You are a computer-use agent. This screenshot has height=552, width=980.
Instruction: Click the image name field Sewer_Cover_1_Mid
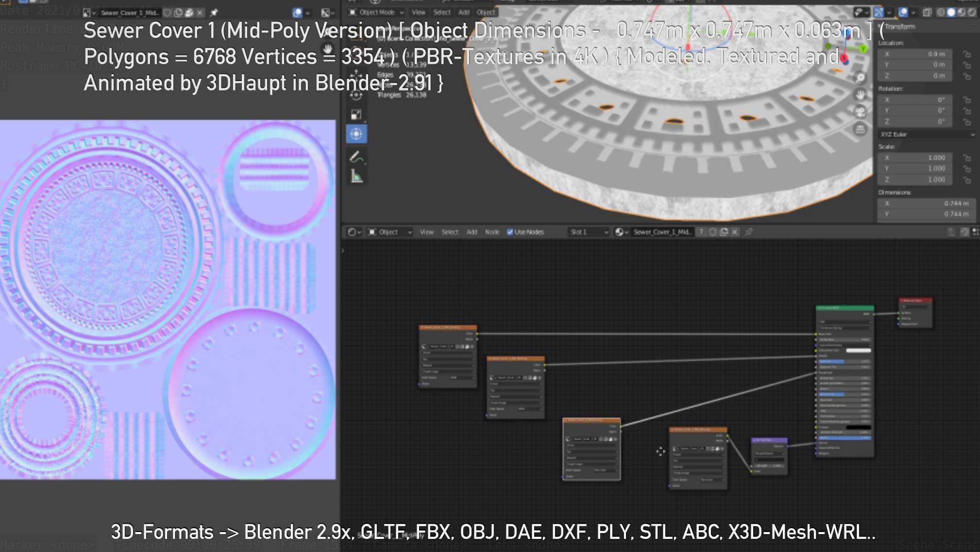pyautogui.click(x=129, y=13)
